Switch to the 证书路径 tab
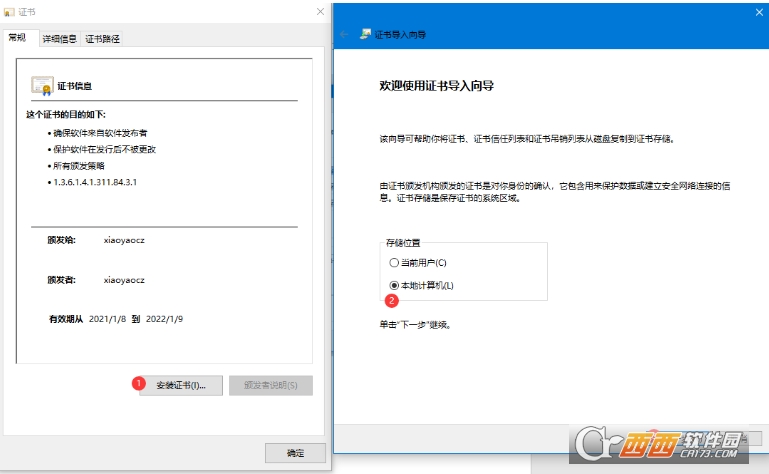The width and height of the screenshot is (769, 474). [102, 38]
